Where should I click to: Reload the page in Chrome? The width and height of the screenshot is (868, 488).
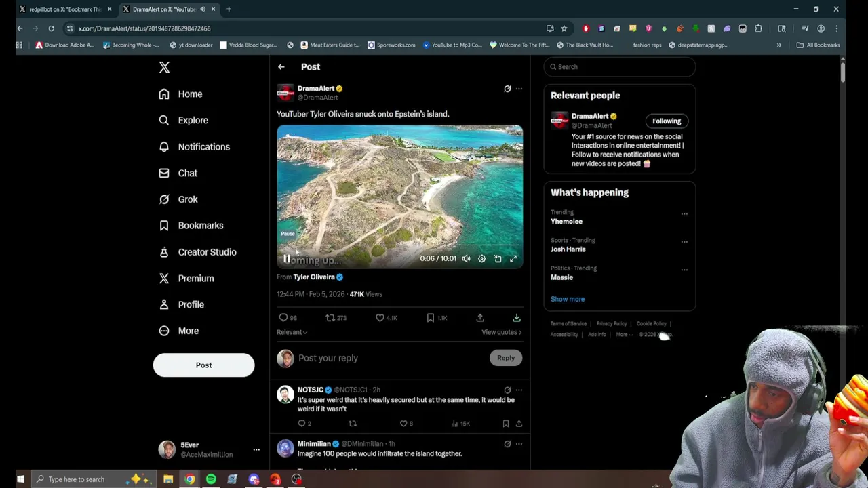[51, 28]
